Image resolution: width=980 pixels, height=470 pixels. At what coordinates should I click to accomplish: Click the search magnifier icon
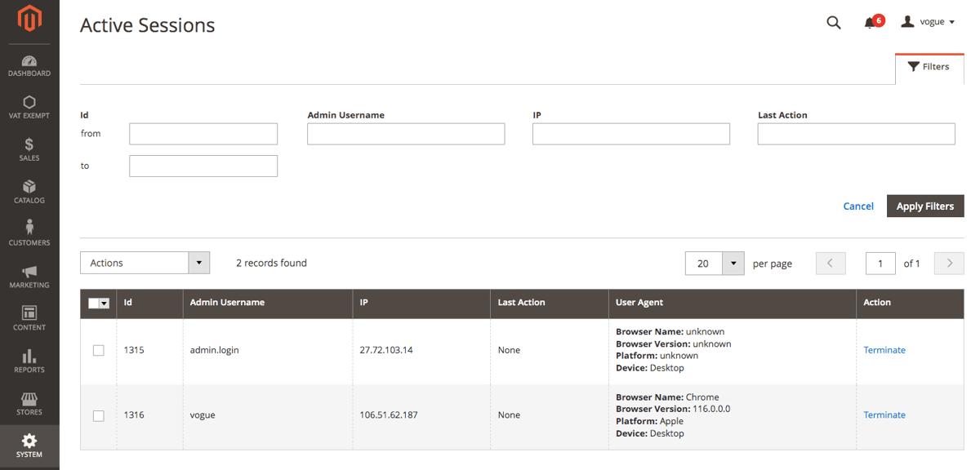click(x=833, y=23)
